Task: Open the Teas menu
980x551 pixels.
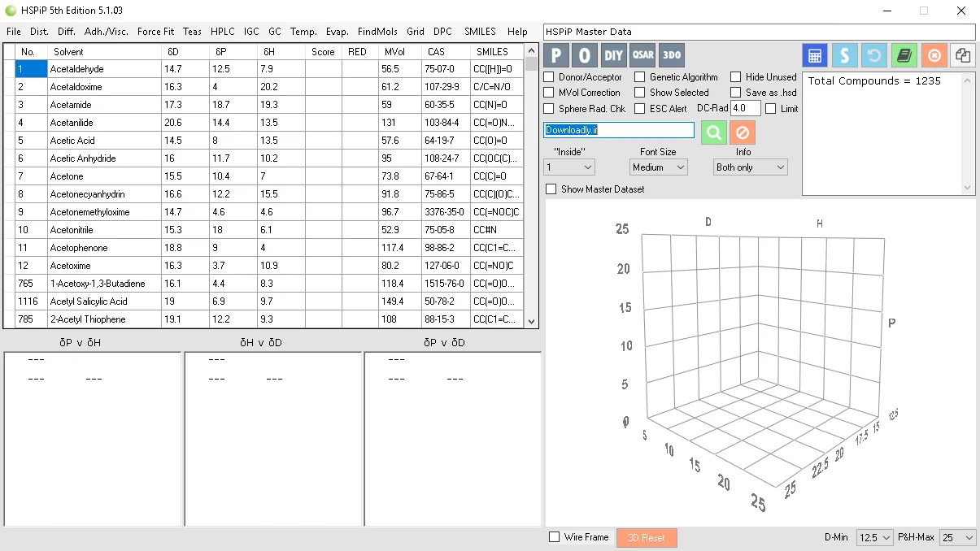Action: point(193,32)
